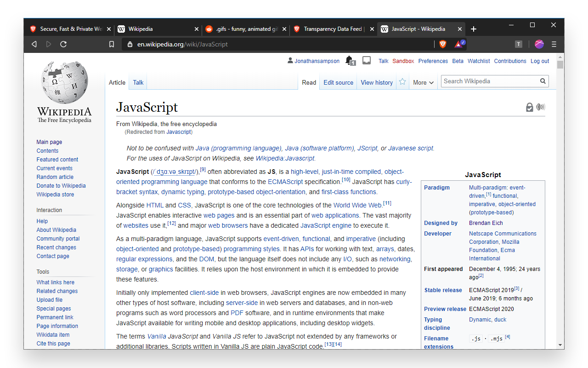The width and height of the screenshot is (588, 368).
Task: Play the spoken article speaker icon
Action: coord(541,107)
